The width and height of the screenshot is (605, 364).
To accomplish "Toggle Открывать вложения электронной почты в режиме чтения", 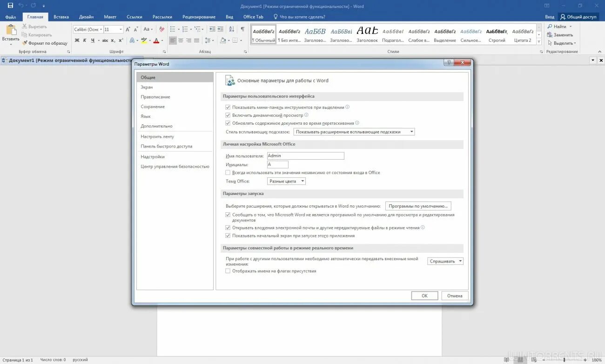I will (x=228, y=228).
